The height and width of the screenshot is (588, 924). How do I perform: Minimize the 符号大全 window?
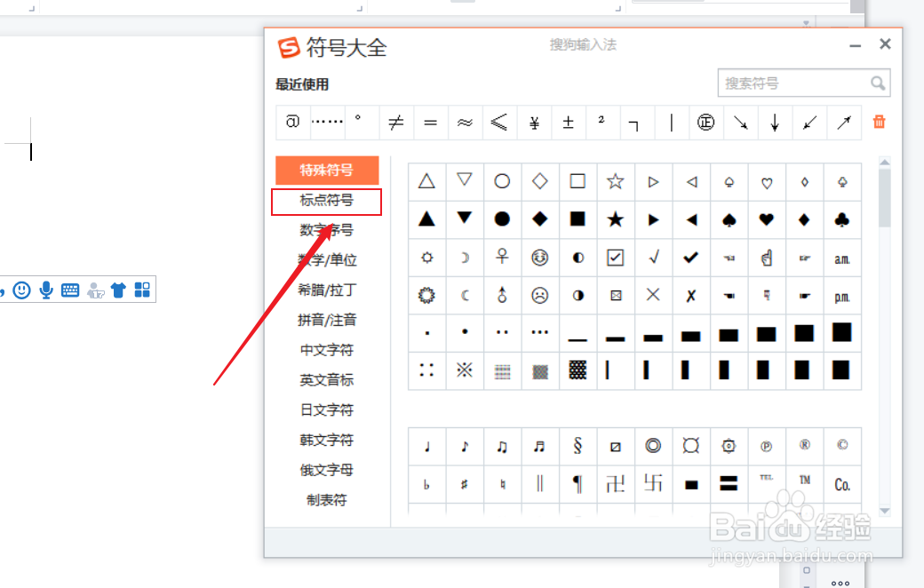(855, 45)
